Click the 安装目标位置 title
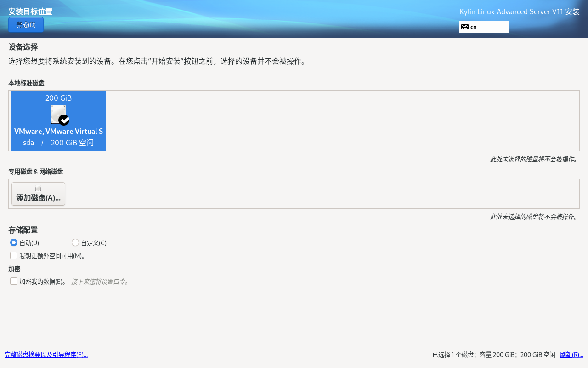The image size is (588, 368). tap(30, 11)
